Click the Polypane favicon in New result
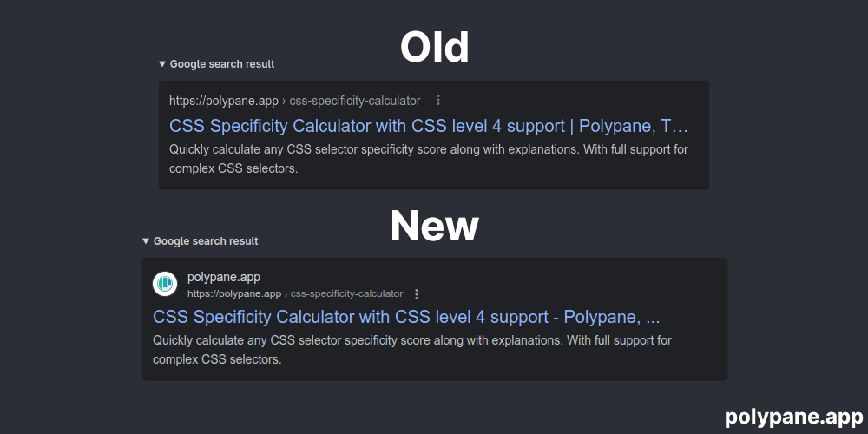The image size is (868, 434). [165, 284]
